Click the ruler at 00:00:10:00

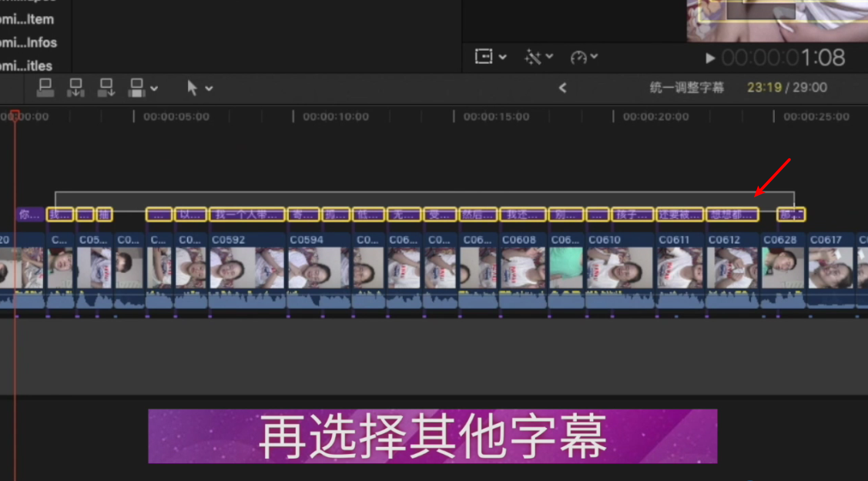click(x=336, y=117)
